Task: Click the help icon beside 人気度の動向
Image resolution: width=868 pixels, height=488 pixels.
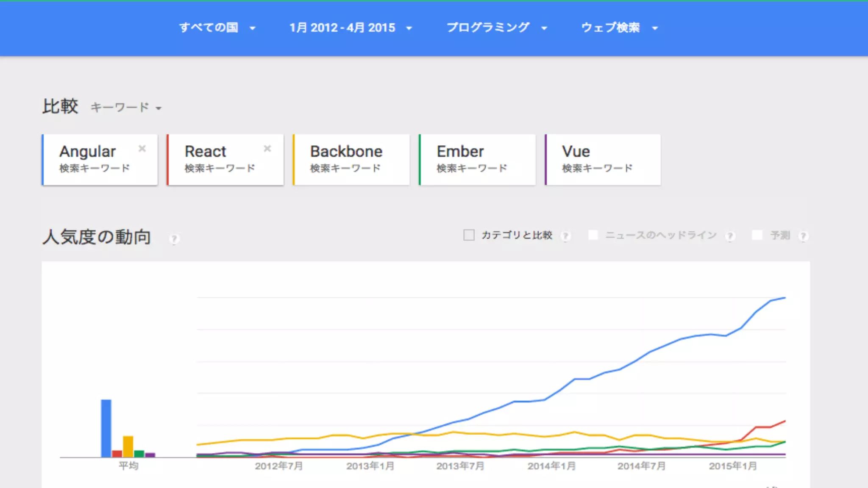Action: coord(174,239)
